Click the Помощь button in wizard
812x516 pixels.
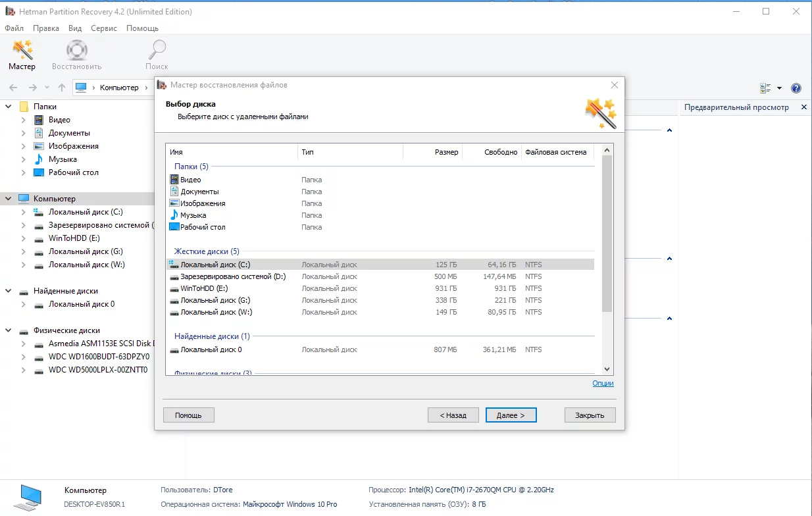188,415
